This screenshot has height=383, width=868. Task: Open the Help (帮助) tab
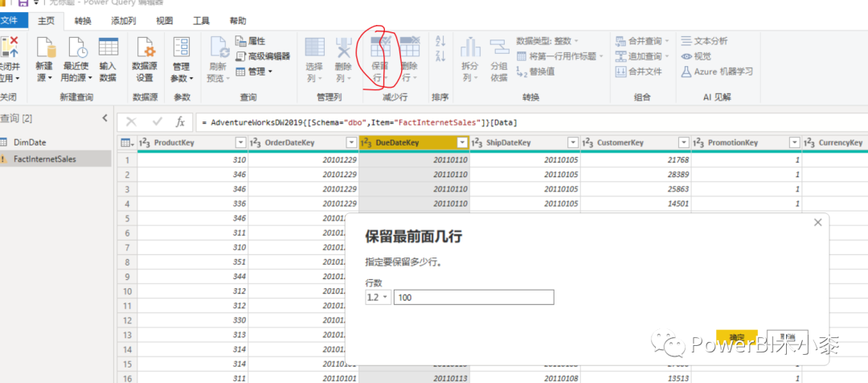tap(238, 21)
